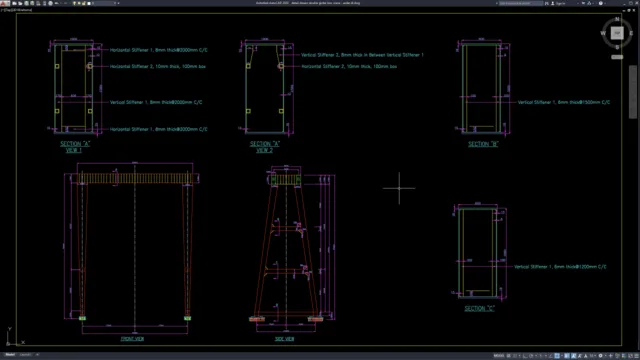Click the S compass letter on ViewCube
This screenshot has height=360, width=640.
tap(617, 47)
